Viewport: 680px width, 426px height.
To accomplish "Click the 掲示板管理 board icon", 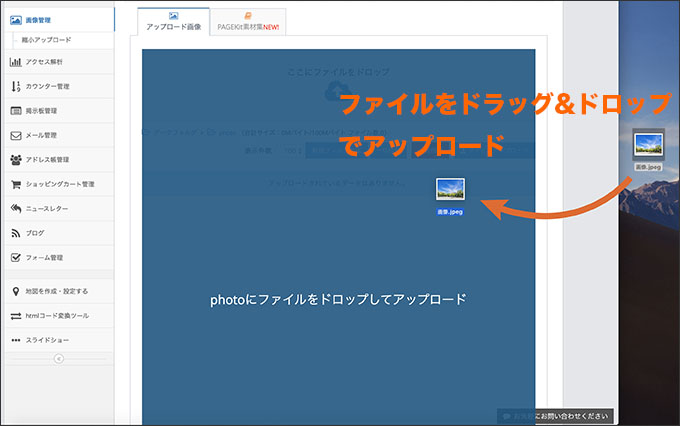I will tap(16, 111).
